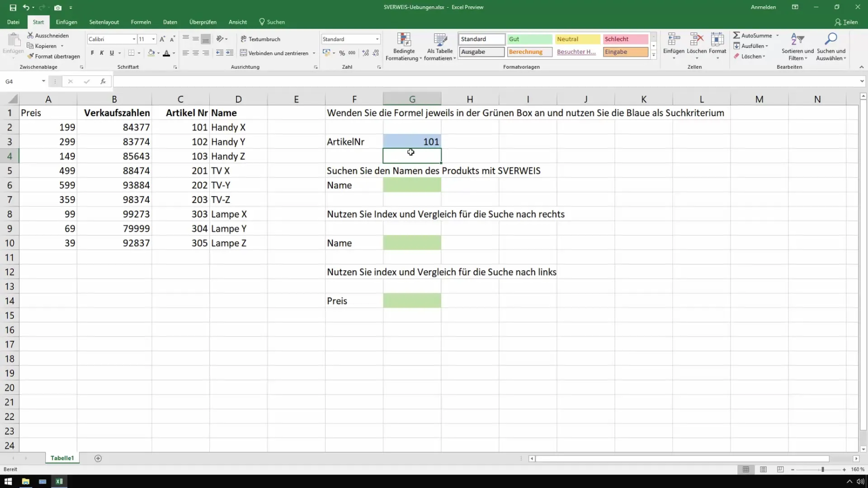Click the borders icon in Schriftart group

click(x=131, y=53)
